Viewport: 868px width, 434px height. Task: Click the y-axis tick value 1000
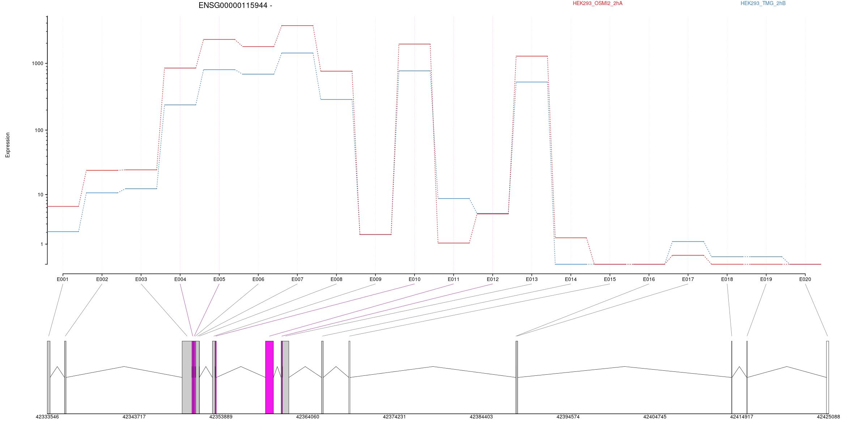[x=37, y=63]
